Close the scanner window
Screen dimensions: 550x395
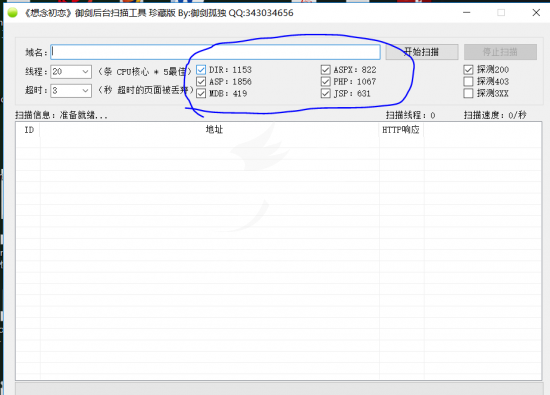[536, 13]
